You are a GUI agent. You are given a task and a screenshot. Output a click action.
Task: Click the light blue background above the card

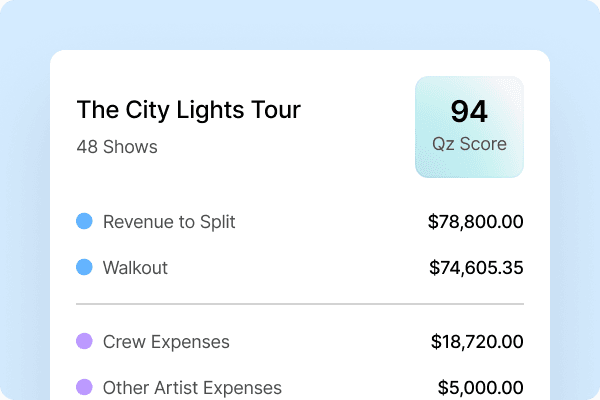(x=300, y=25)
